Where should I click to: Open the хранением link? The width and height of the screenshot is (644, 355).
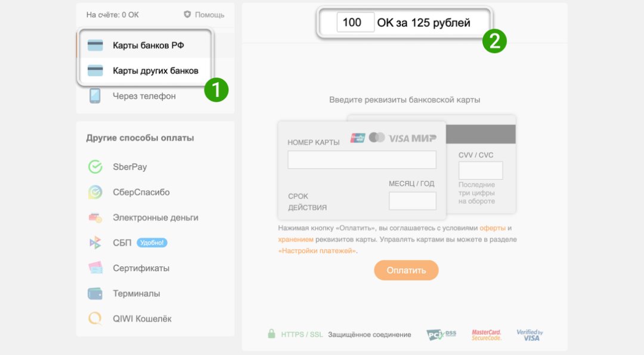pos(296,239)
